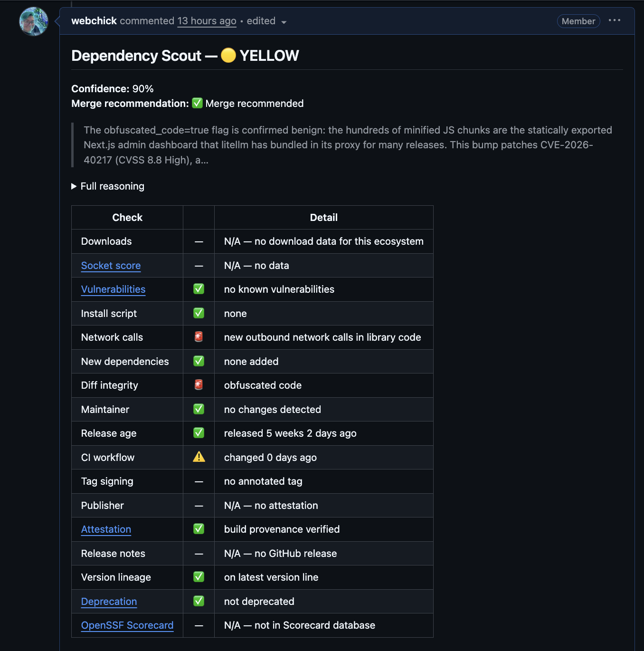Screen dimensions: 644x651
Task: Click the yellow circle status icon in heading
Action: [x=228, y=56]
